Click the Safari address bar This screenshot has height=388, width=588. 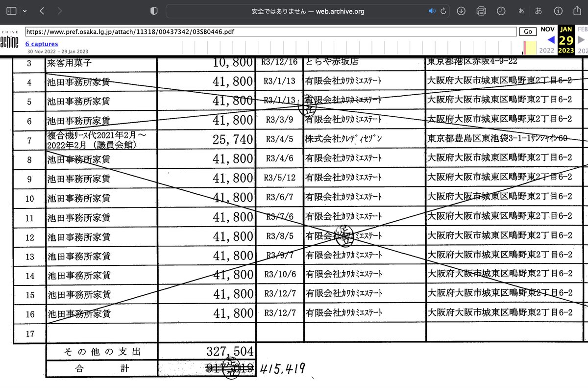click(x=308, y=11)
